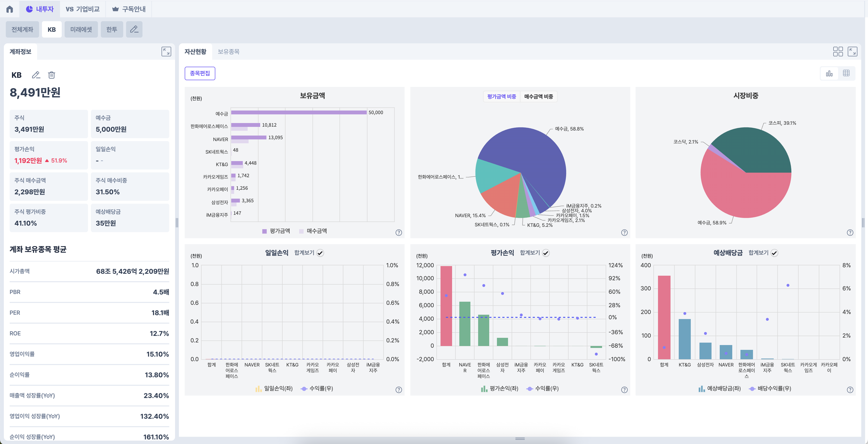Click the 평가금액 legend color swatch
Viewport: 868px width, 444px height.
pos(264,231)
